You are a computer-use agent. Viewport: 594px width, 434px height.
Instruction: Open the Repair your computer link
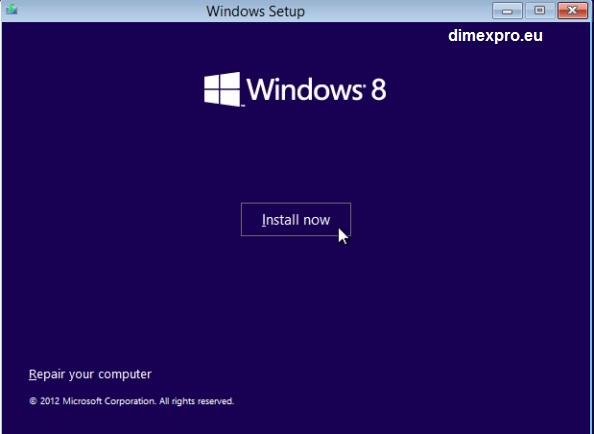[x=90, y=374]
